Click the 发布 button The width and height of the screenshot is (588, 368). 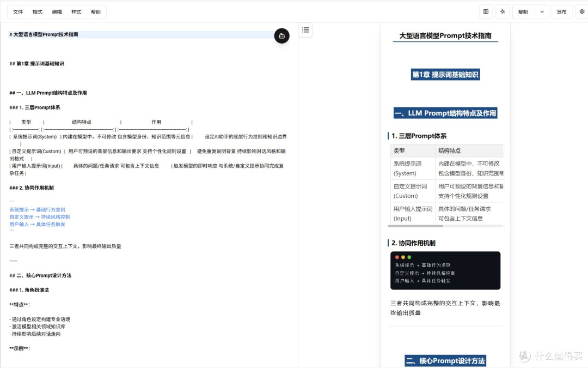[561, 12]
